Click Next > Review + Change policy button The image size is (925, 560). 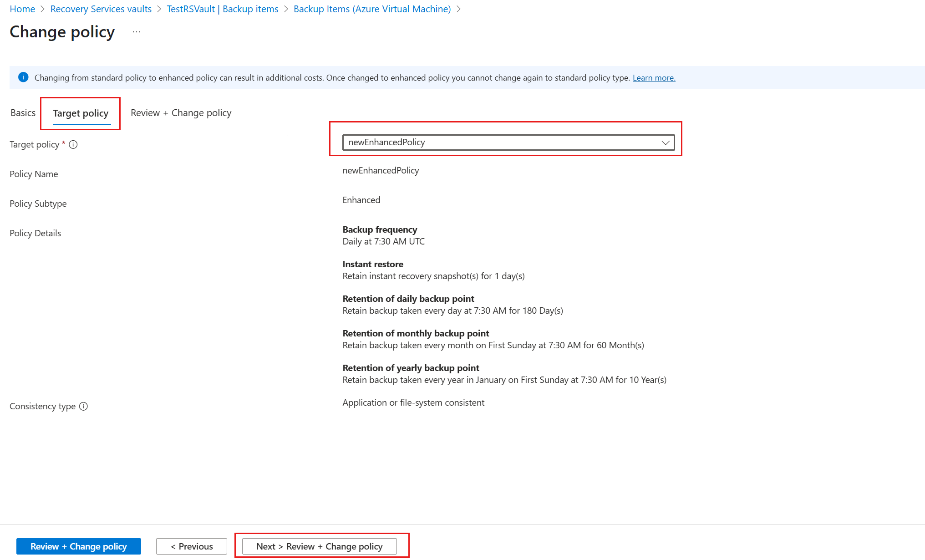point(320,546)
